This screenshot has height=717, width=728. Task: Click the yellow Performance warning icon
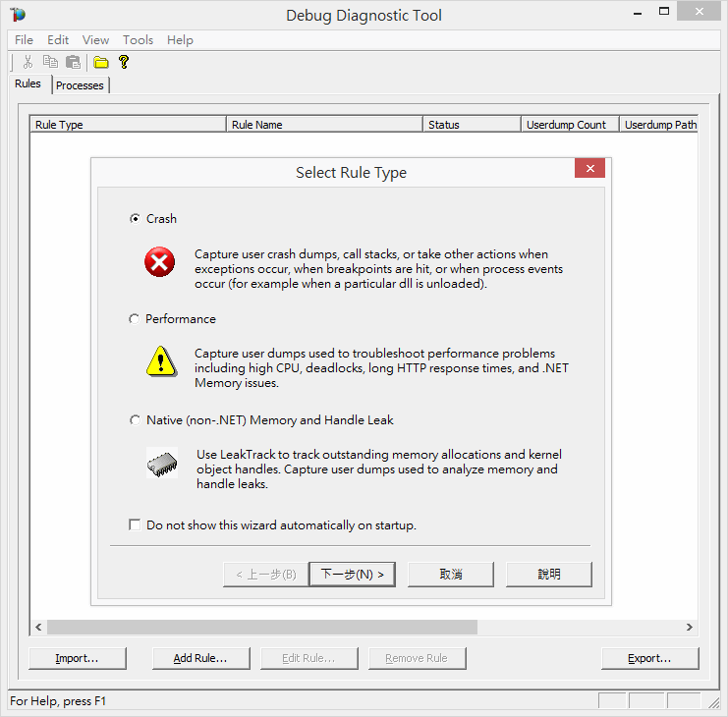(x=160, y=361)
